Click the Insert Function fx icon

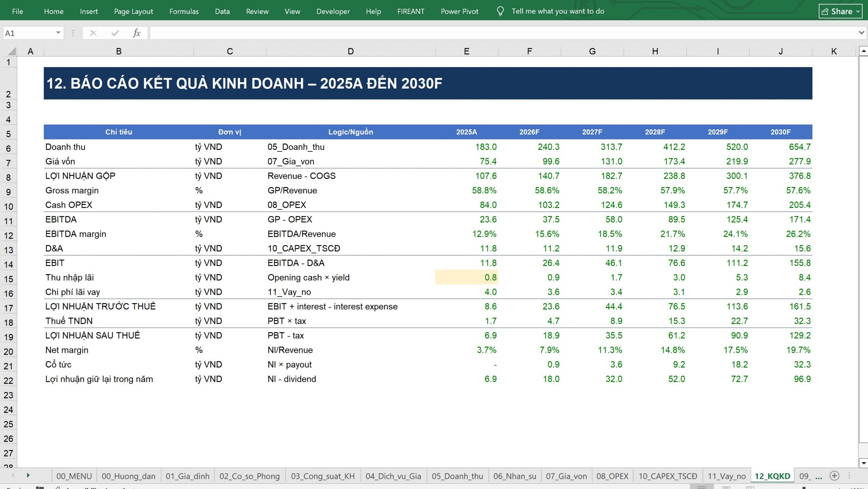pyautogui.click(x=137, y=33)
